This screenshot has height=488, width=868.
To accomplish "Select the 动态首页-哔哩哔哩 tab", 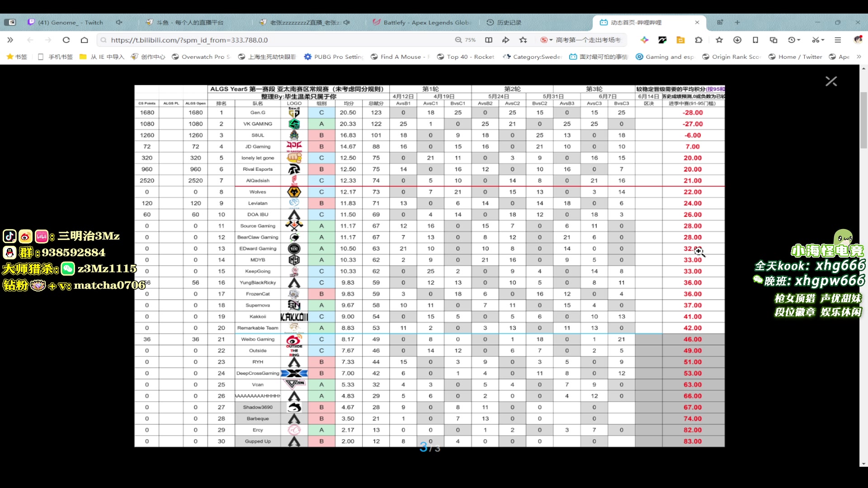I will [636, 22].
